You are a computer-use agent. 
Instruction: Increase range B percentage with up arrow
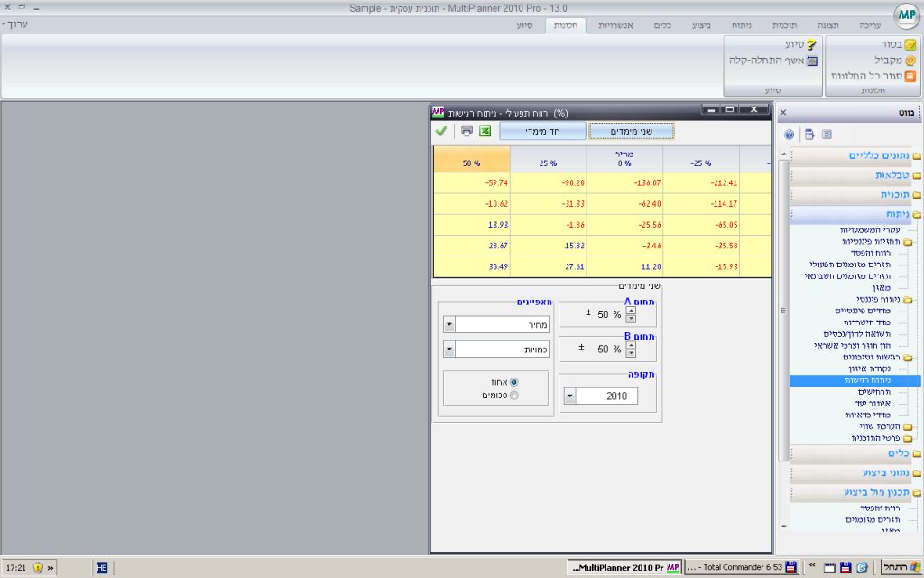[x=631, y=345]
